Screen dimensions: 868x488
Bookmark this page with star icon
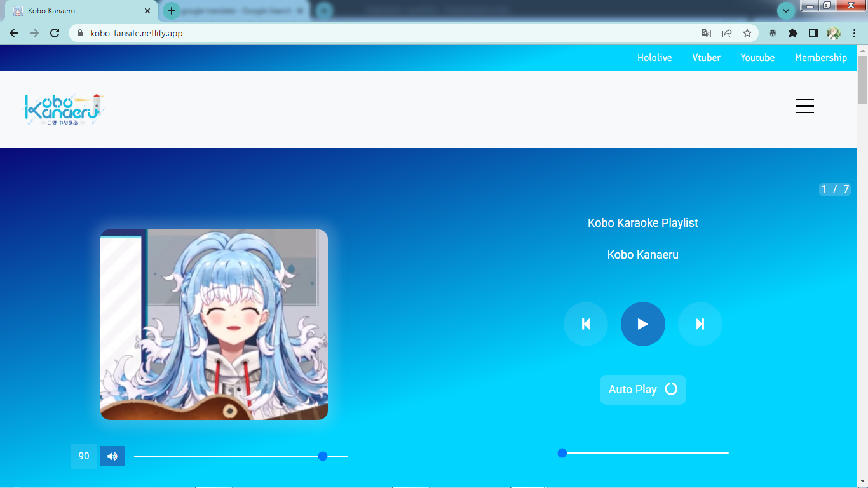click(x=747, y=33)
